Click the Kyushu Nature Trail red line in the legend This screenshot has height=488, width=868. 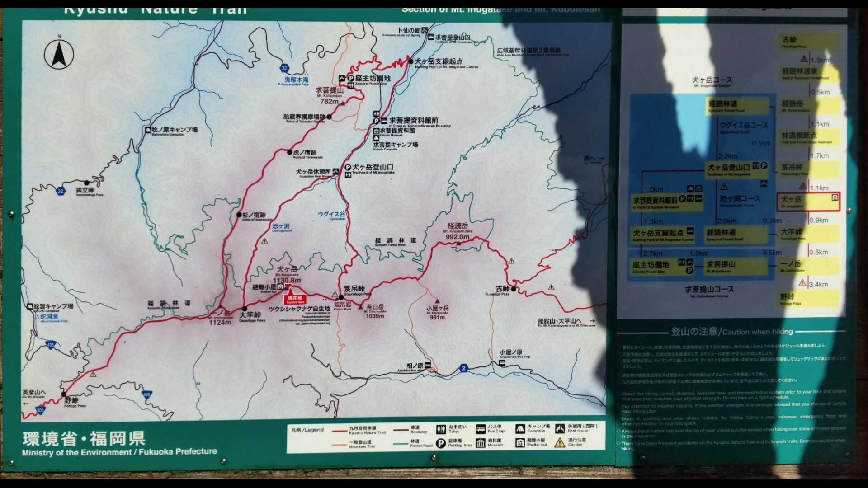(x=339, y=431)
